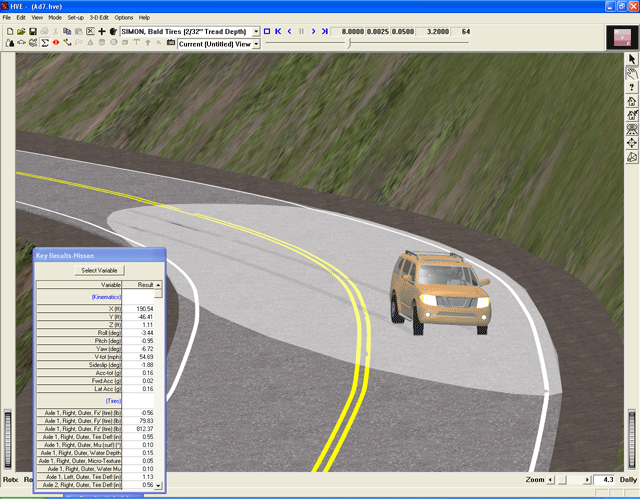Click the set home view icon

click(x=631, y=115)
